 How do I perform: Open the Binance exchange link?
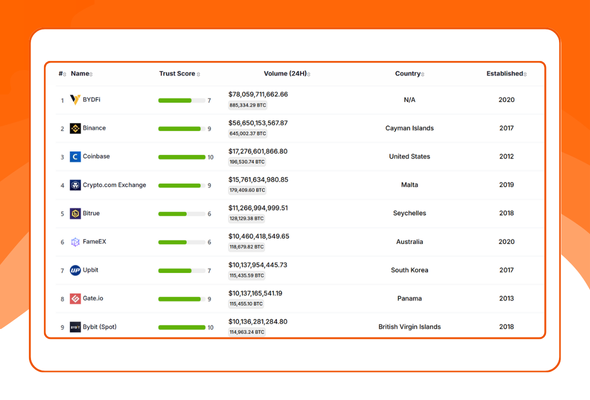pyautogui.click(x=94, y=128)
